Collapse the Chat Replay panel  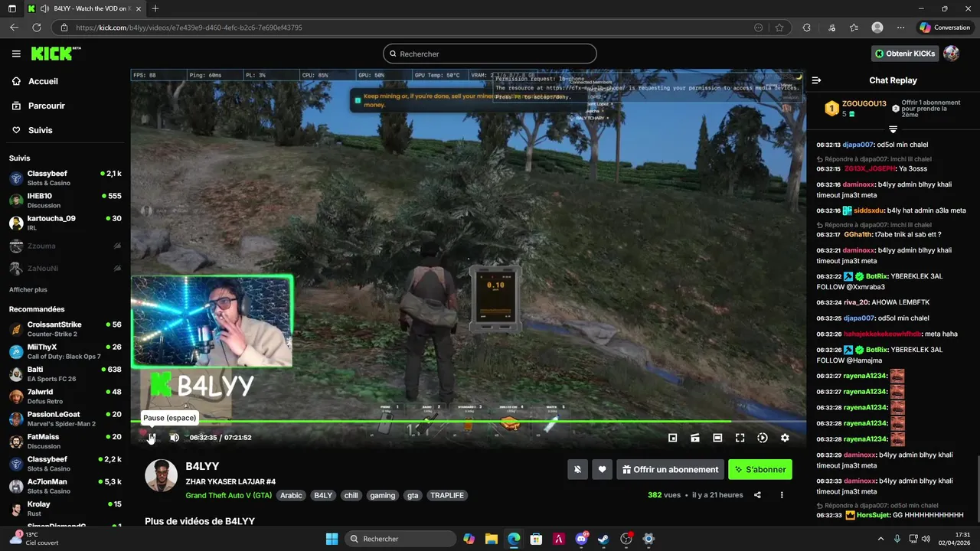(x=816, y=80)
